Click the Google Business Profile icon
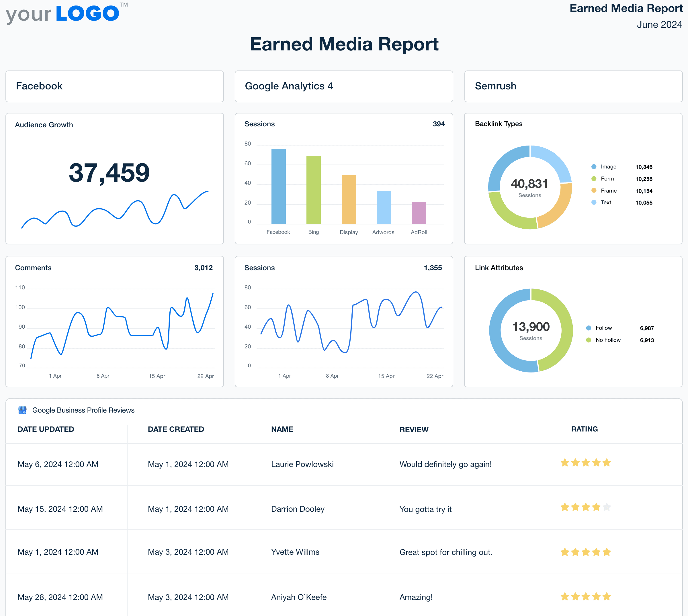Screen dimensions: 688x616 (x=22, y=410)
